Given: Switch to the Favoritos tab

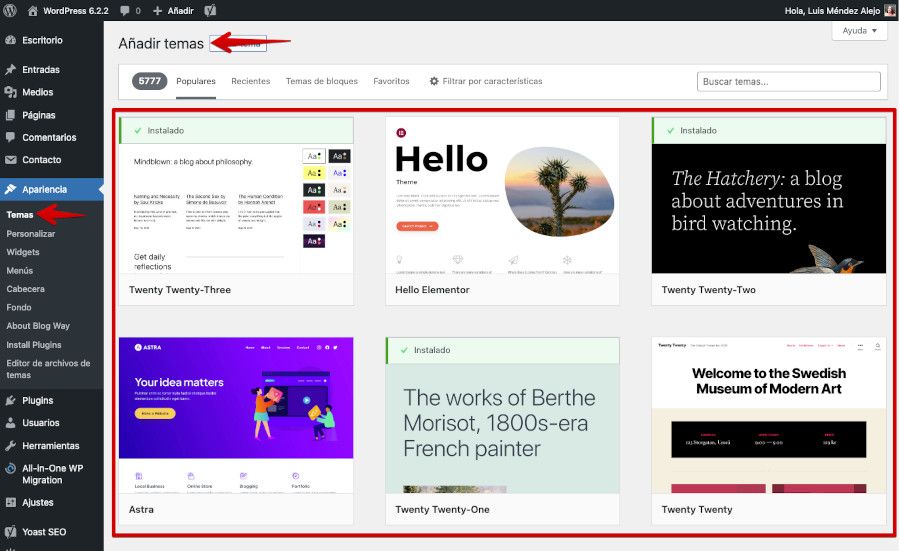Looking at the screenshot, I should pyautogui.click(x=391, y=82).
